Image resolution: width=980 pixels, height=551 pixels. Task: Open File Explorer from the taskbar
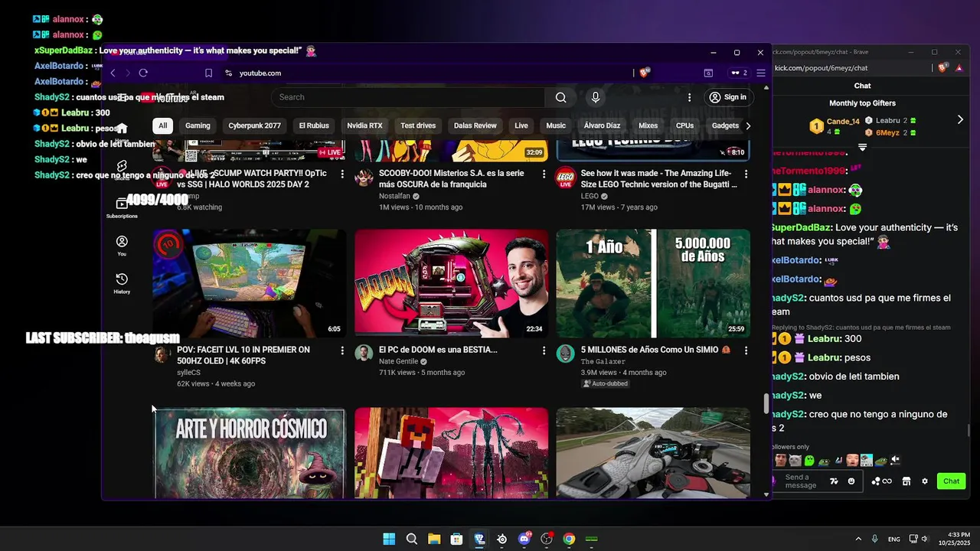tap(434, 539)
